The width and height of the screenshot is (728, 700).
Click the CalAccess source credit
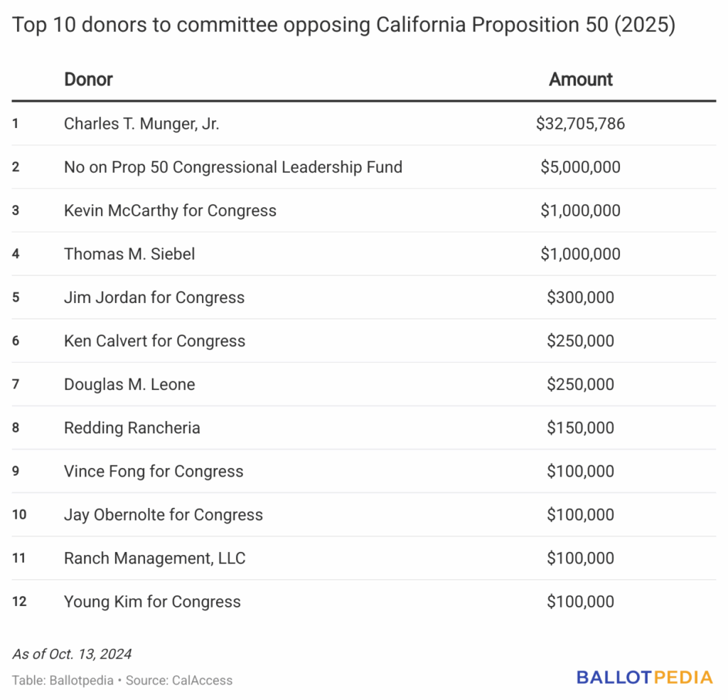202,680
